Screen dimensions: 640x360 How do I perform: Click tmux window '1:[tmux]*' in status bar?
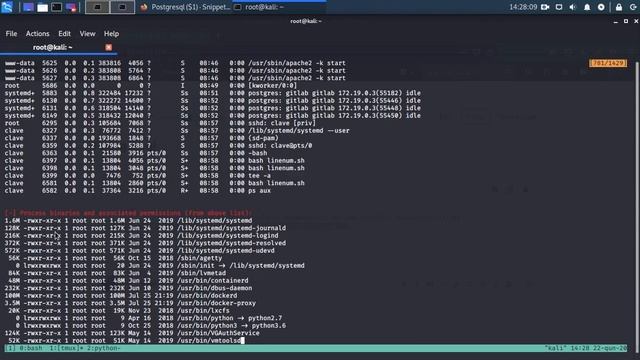pos(66,348)
